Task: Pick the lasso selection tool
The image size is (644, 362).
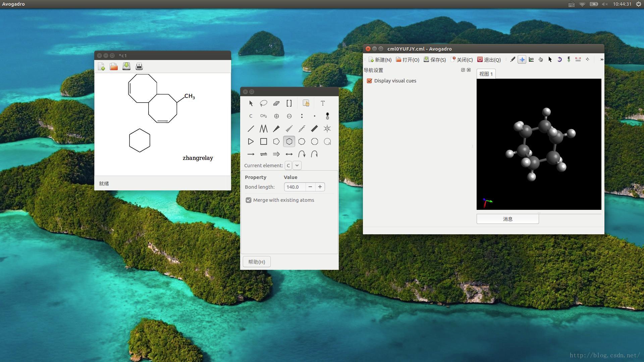Action: 264,103
